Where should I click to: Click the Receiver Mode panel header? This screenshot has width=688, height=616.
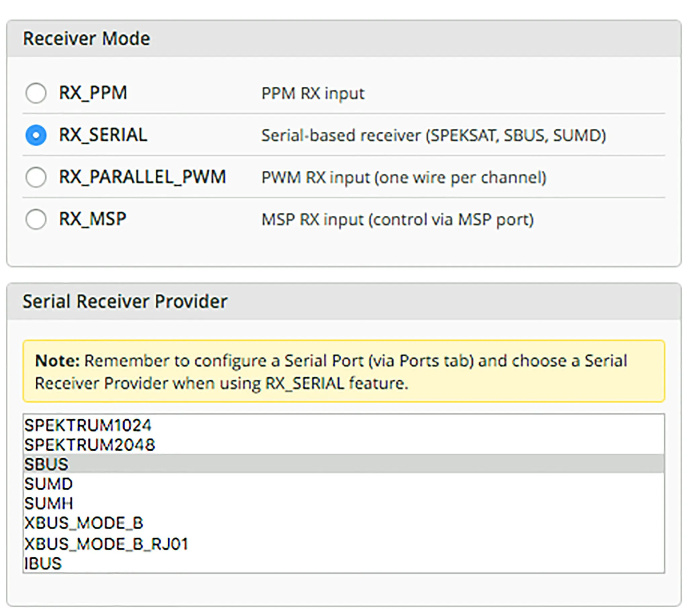[x=86, y=39]
